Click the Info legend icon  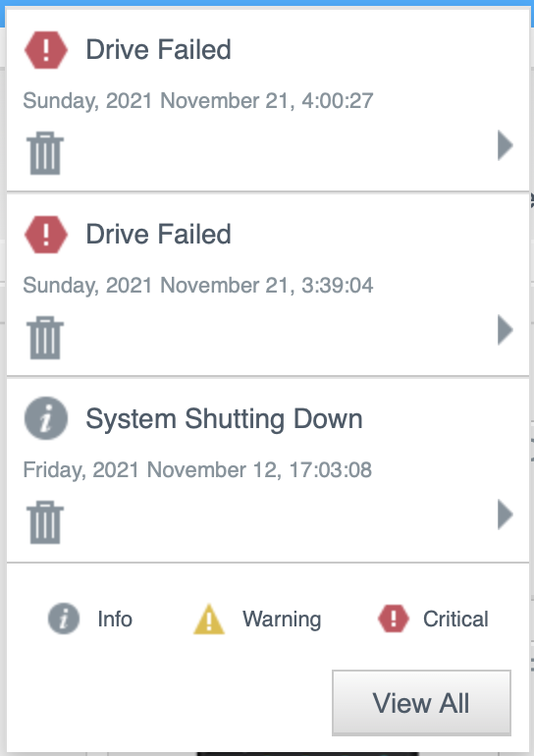(x=64, y=619)
